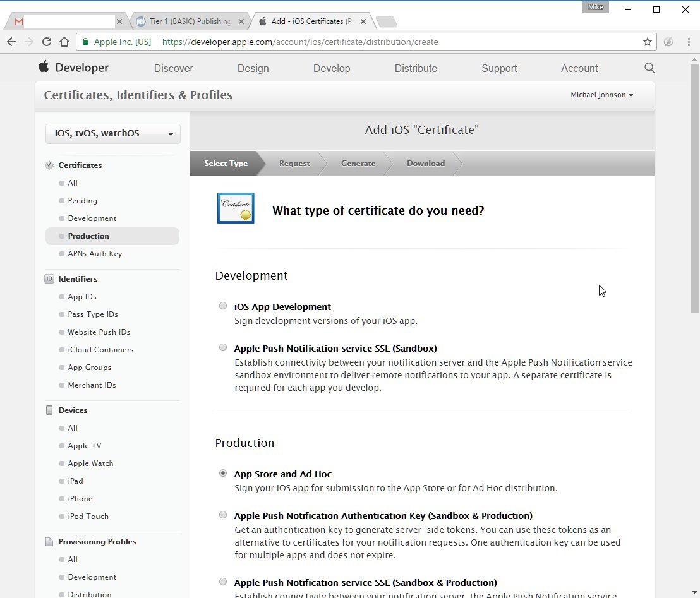Click the Request step
Image resolution: width=700 pixels, height=598 pixels.
[x=294, y=164]
